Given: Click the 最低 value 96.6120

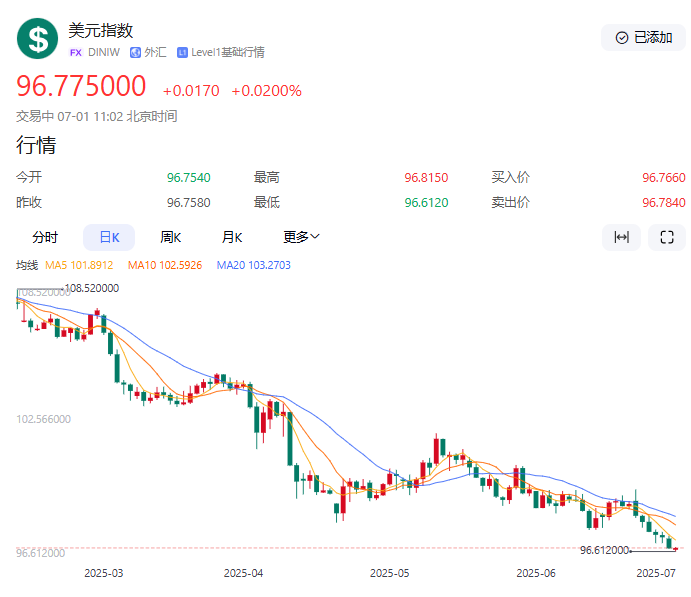Looking at the screenshot, I should click(426, 203).
